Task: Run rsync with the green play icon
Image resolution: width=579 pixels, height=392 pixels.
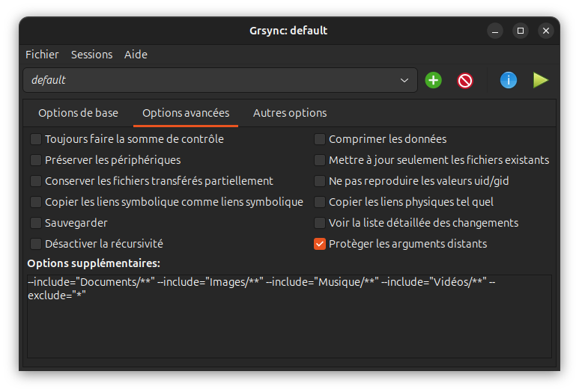Action: pyautogui.click(x=541, y=80)
